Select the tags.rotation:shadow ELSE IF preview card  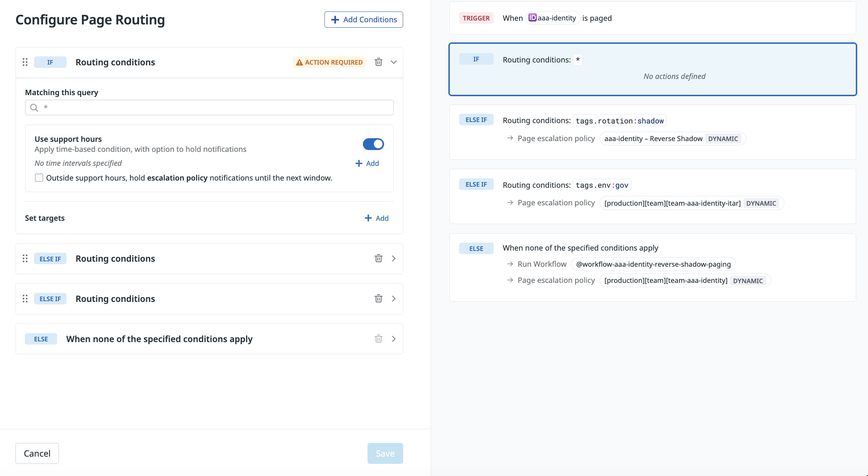tap(652, 132)
